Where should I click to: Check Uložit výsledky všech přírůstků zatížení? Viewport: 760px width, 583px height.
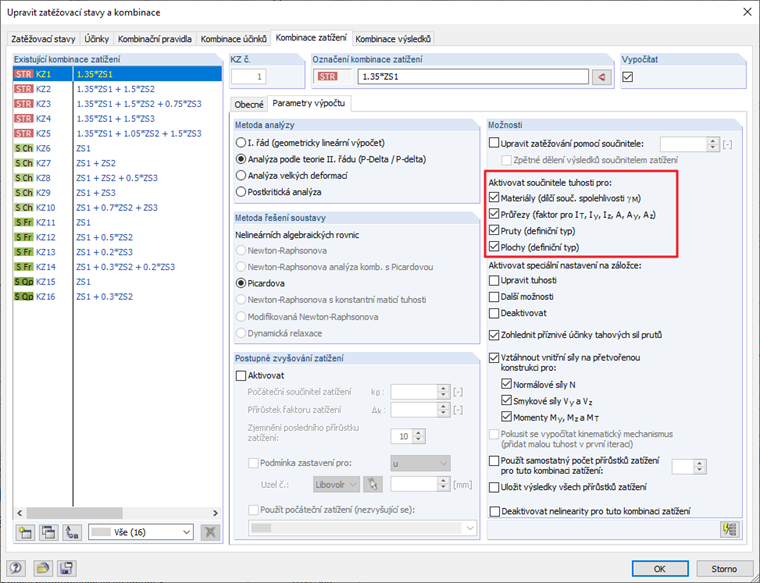(494, 487)
